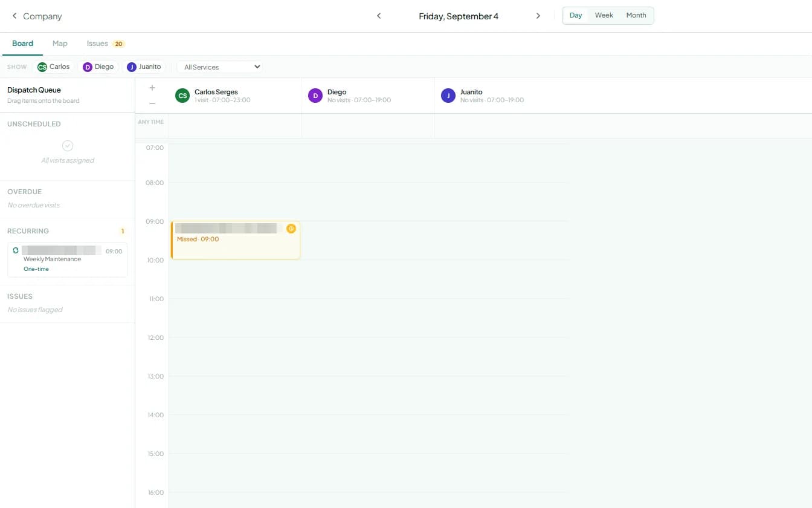This screenshot has height=508, width=812.
Task: Zoom in timeline with plus icon
Action: click(152, 88)
